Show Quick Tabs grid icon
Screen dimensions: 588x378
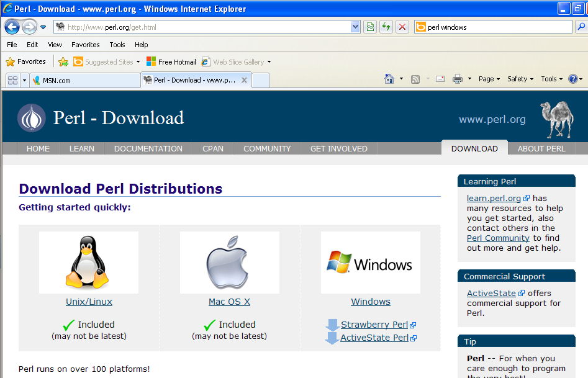[13, 80]
